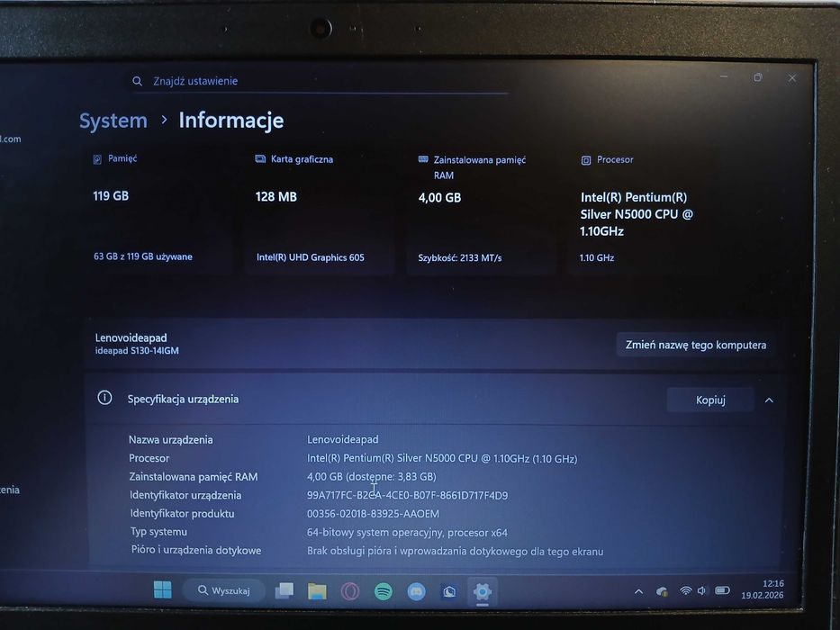The image size is (840, 630).
Task: Click the Zainstalowana pamięć RAM icon
Action: coord(423,159)
